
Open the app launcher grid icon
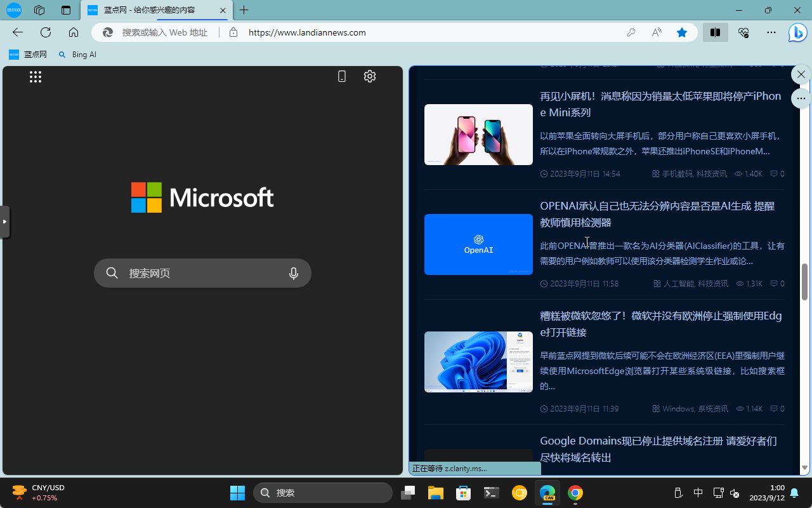36,77
